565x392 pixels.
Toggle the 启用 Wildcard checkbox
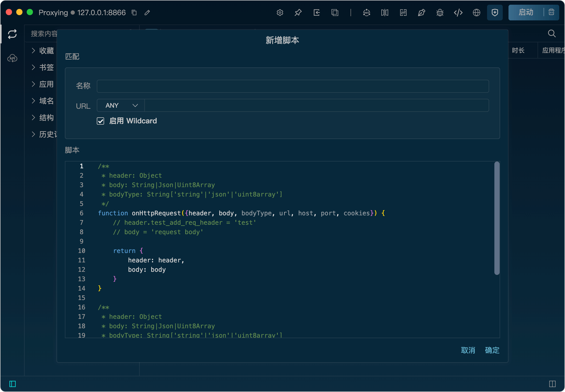tap(100, 121)
